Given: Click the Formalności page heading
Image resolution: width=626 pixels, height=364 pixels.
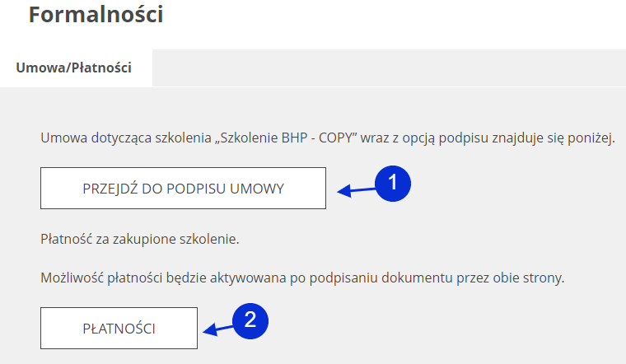Looking at the screenshot, I should [96, 15].
